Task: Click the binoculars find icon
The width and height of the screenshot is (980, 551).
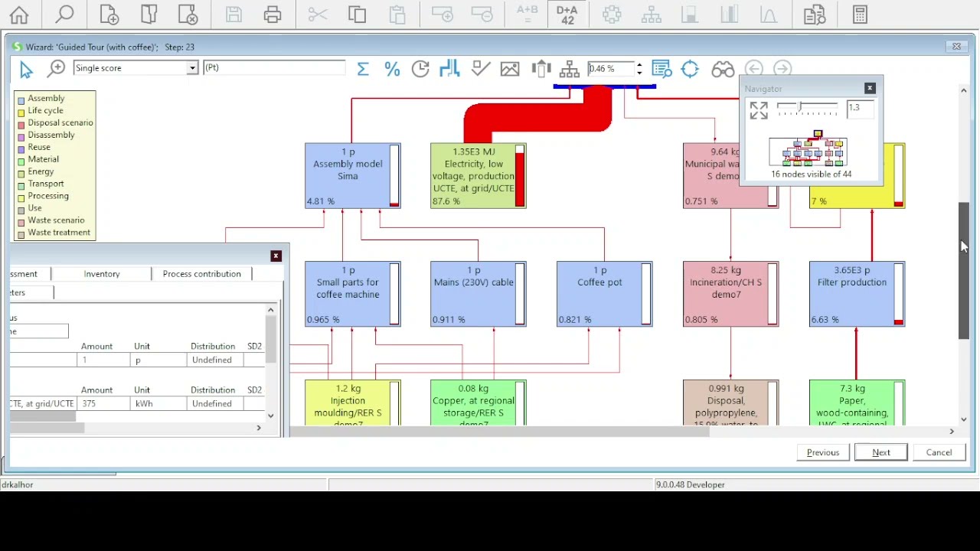Action: pos(723,70)
